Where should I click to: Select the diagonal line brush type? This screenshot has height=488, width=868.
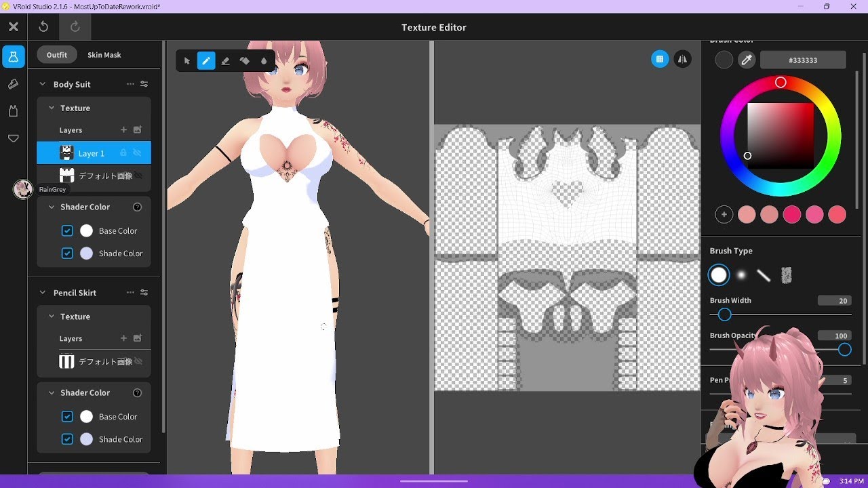(x=764, y=275)
